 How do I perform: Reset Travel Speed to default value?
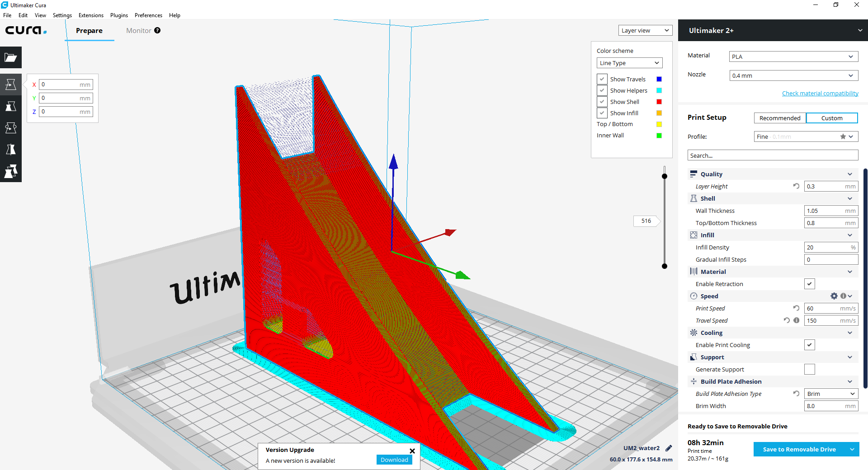pyautogui.click(x=787, y=320)
